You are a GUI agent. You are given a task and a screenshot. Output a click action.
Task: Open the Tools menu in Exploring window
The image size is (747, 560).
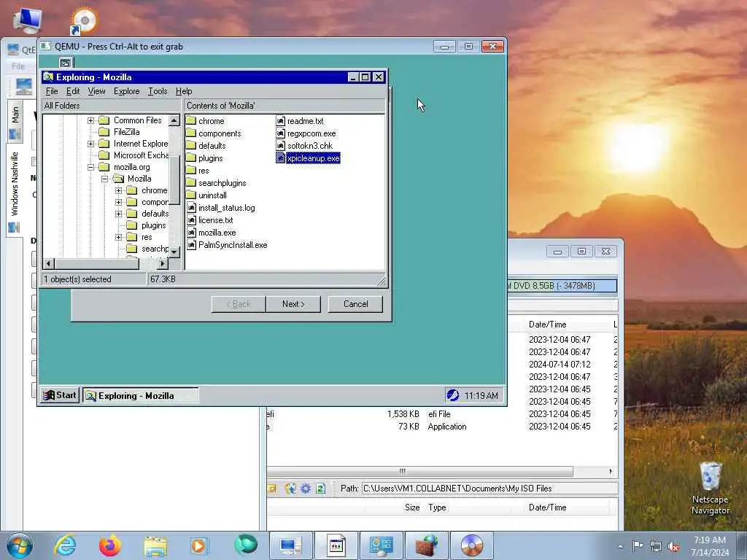[x=158, y=91]
